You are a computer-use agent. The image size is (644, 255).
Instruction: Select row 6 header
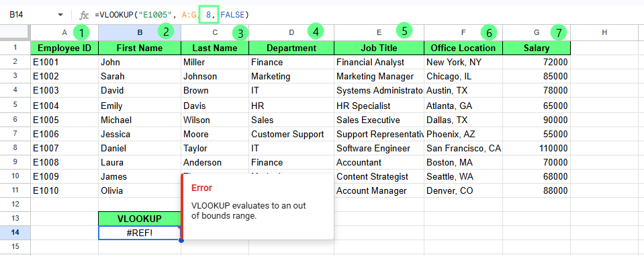pyautogui.click(x=15, y=120)
